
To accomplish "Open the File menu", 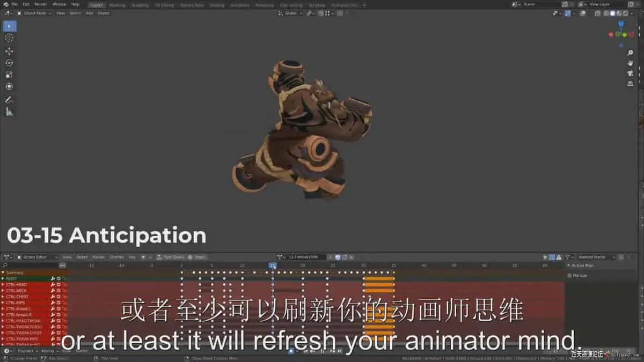I will point(15,4).
